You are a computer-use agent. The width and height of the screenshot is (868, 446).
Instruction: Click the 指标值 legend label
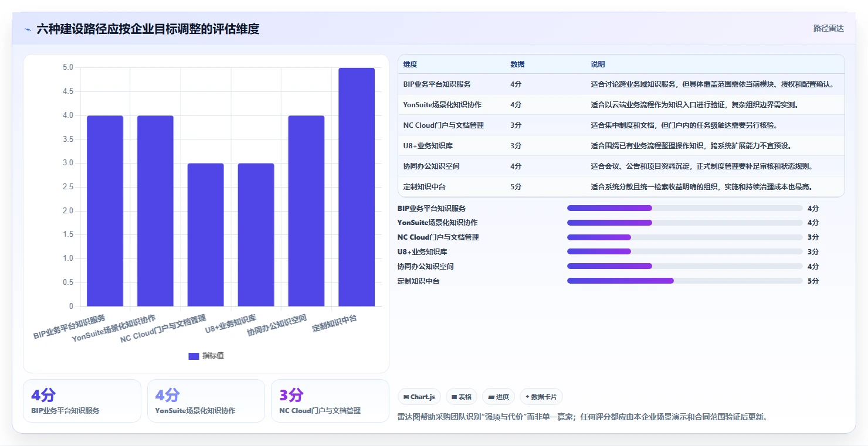pyautogui.click(x=213, y=356)
